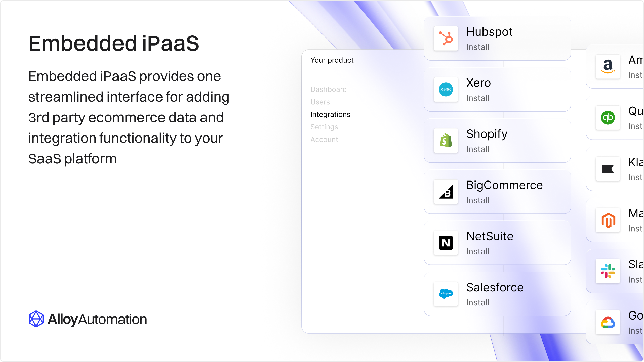
Task: Click the Slack logo icon
Action: pyautogui.click(x=608, y=271)
